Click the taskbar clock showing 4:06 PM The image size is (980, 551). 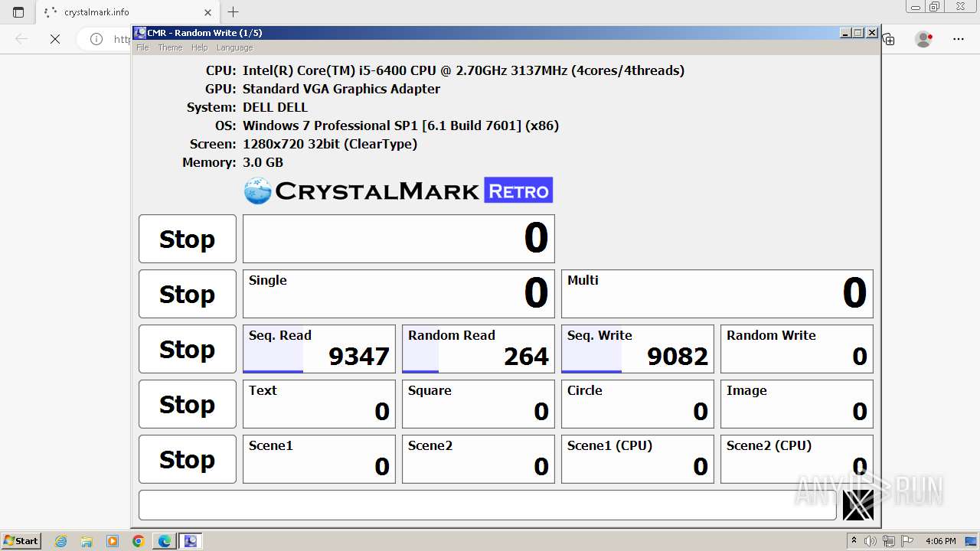[941, 541]
